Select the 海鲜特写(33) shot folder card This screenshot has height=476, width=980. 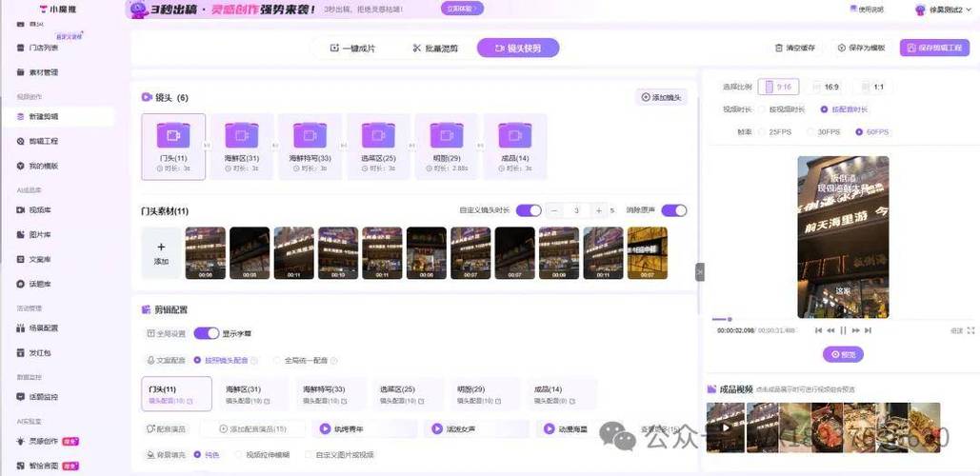click(310, 147)
